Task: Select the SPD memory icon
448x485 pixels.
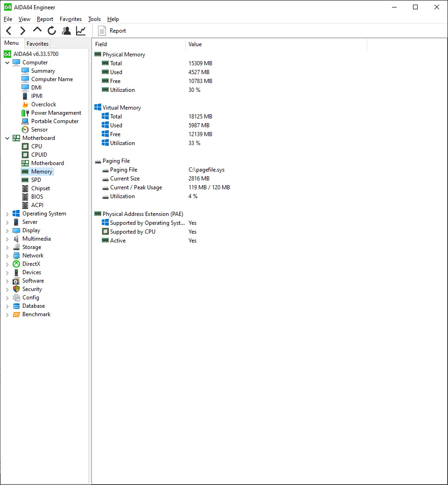Action: pos(25,180)
